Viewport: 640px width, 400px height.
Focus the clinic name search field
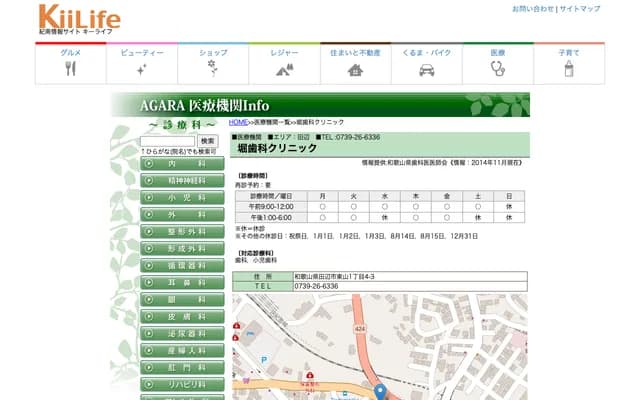(x=167, y=141)
